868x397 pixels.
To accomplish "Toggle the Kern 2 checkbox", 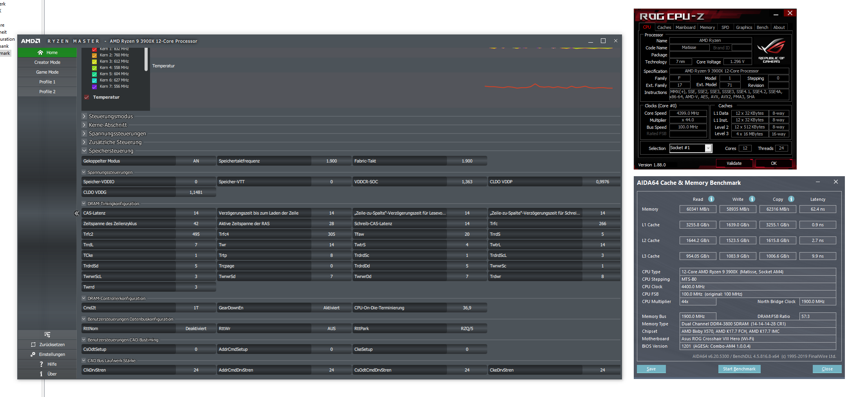I will tap(94, 55).
